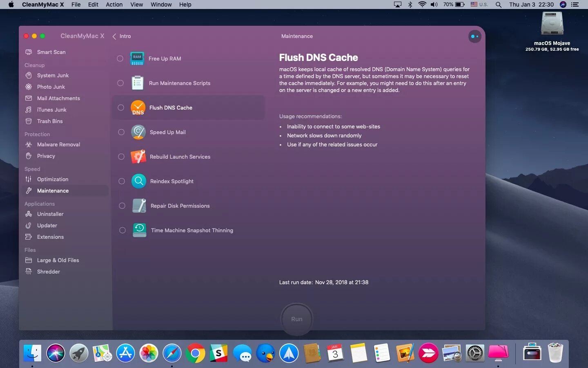
Task: Open the Shredder module
Action: [x=48, y=272]
